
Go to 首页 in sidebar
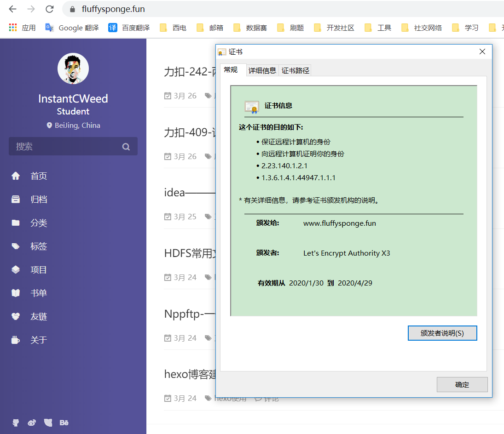point(39,176)
